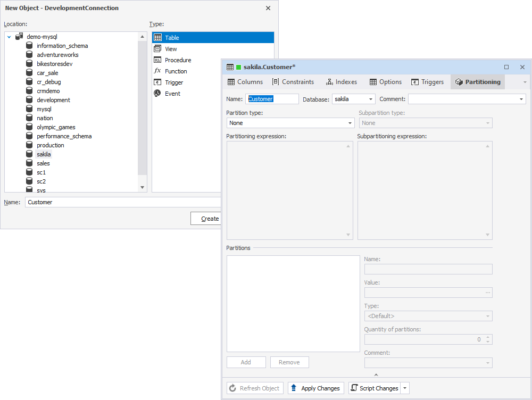The width and height of the screenshot is (532, 400).
Task: Select the Event object type icon
Action: coord(157,93)
